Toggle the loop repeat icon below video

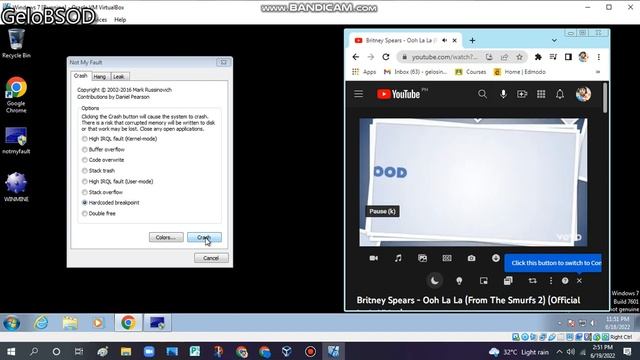pyautogui.click(x=532, y=281)
